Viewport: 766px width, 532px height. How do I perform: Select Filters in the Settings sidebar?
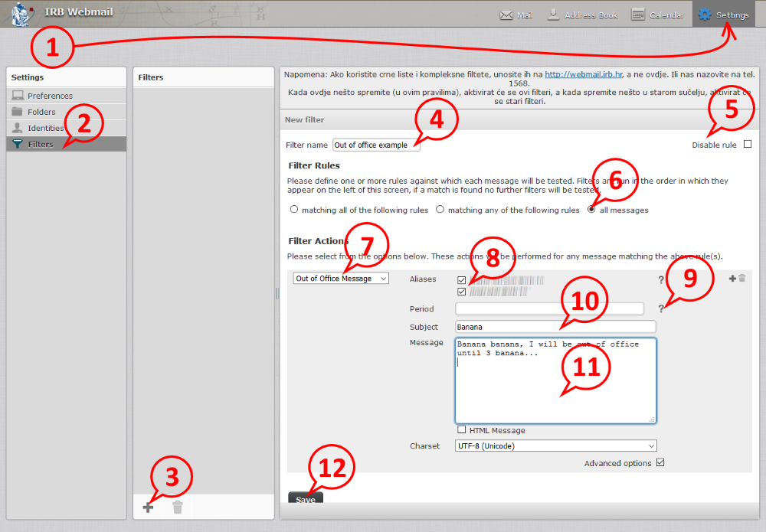point(41,144)
